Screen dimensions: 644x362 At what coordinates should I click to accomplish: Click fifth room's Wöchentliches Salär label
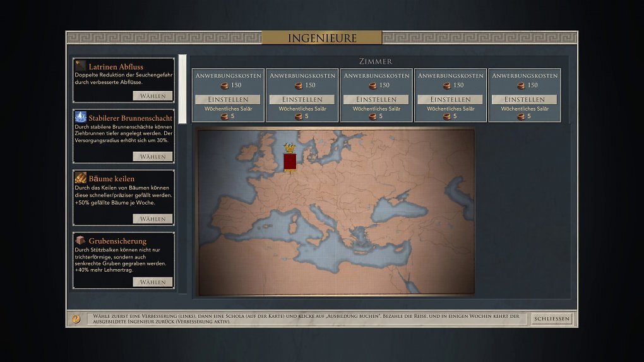click(x=525, y=109)
